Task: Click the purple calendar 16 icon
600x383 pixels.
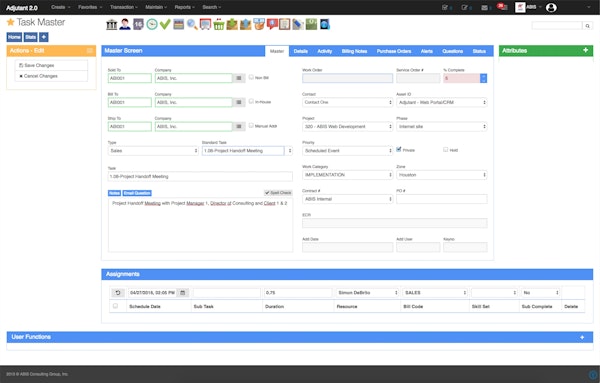Action: pyautogui.click(x=138, y=24)
